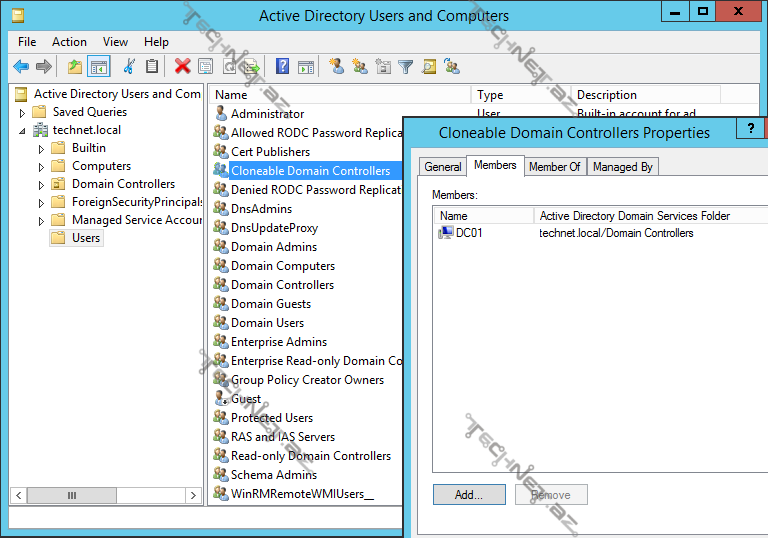The width and height of the screenshot is (768, 538).
Task: Open the Action menu
Action: (70, 42)
